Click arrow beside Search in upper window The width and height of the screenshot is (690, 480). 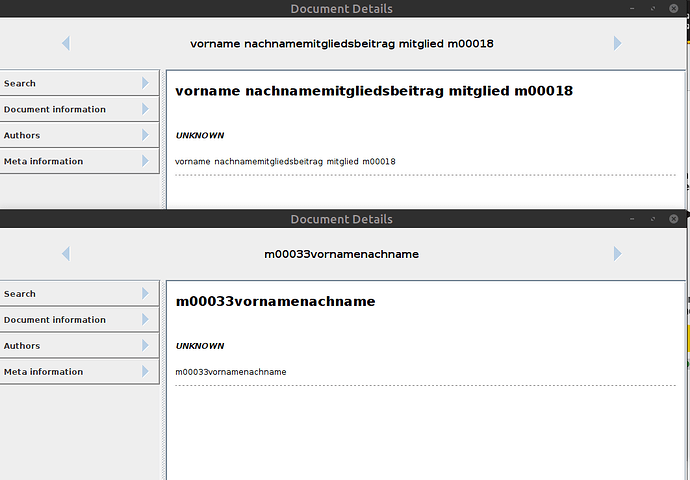click(146, 83)
